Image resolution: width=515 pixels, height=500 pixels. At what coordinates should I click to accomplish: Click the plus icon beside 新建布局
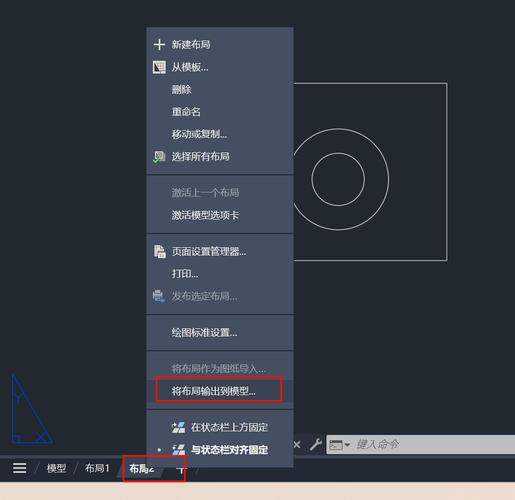point(159,44)
